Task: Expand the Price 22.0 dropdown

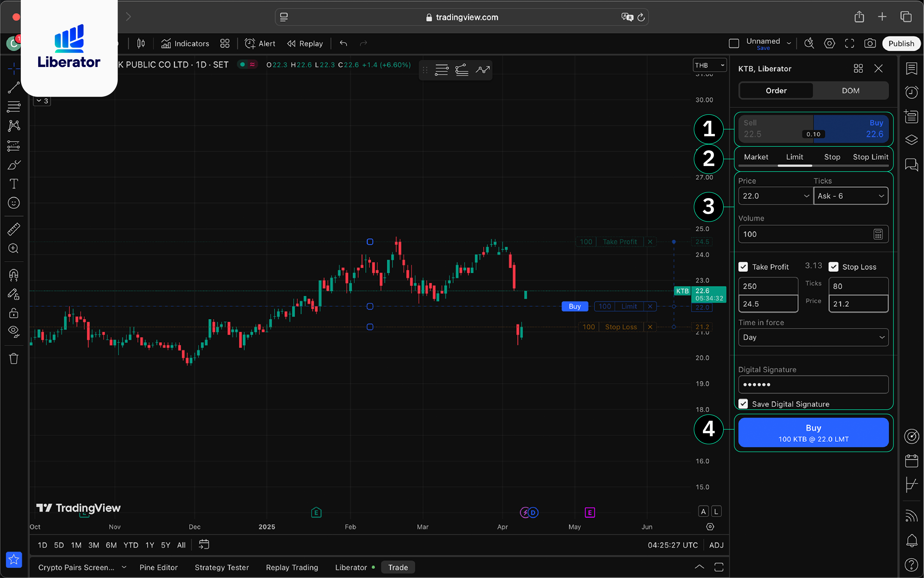Action: tap(806, 196)
